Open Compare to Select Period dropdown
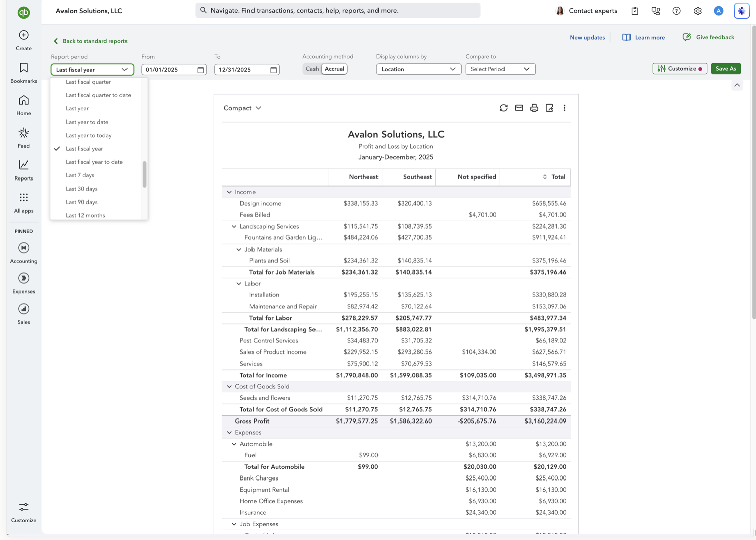The height and width of the screenshot is (540, 756). point(500,69)
